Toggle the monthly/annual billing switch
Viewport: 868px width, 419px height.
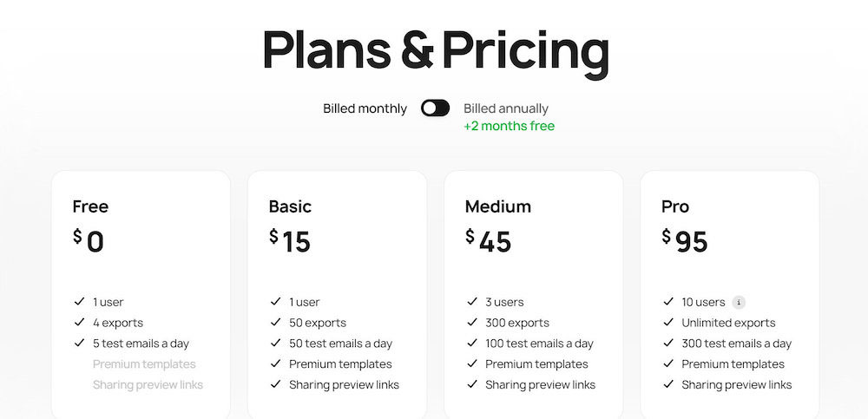click(x=435, y=108)
